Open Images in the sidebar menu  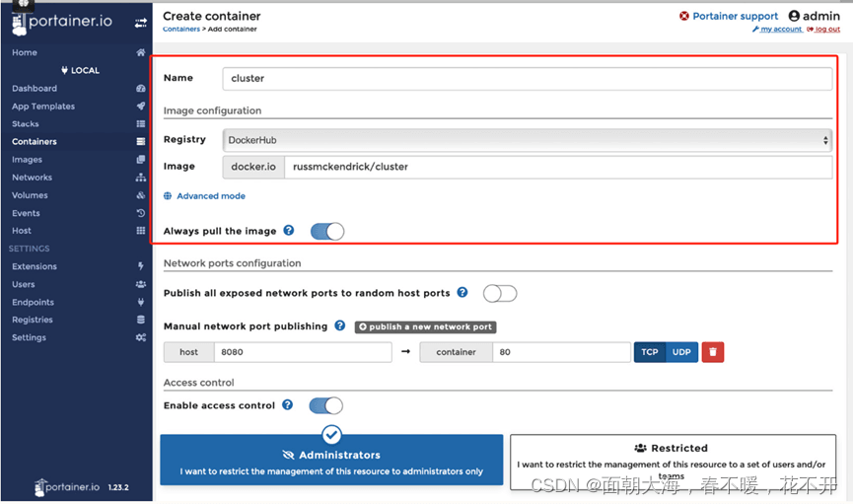(x=28, y=160)
